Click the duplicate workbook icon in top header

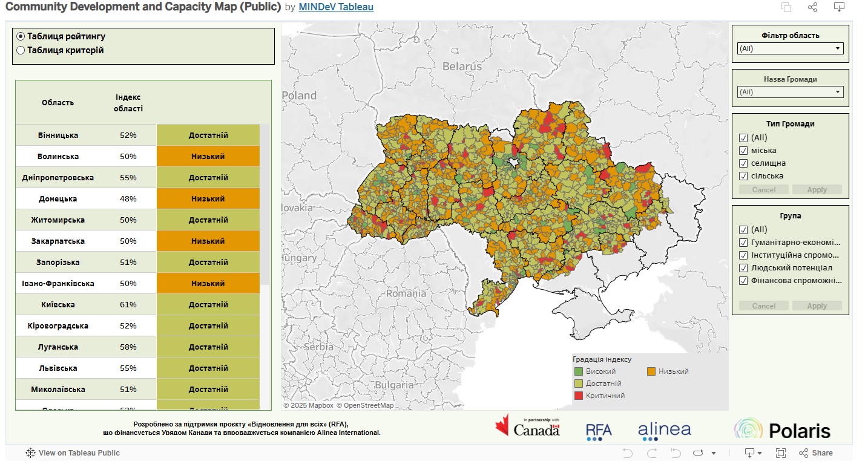[x=786, y=7]
